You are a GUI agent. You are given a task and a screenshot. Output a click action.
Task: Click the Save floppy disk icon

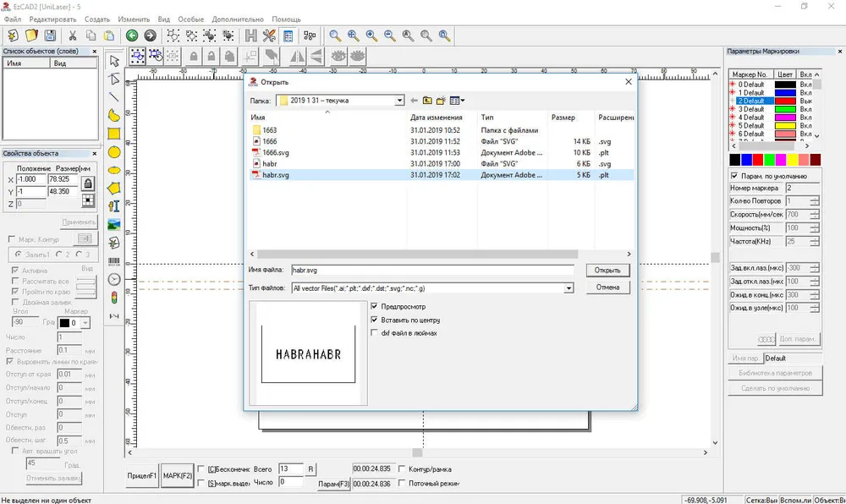point(50,36)
